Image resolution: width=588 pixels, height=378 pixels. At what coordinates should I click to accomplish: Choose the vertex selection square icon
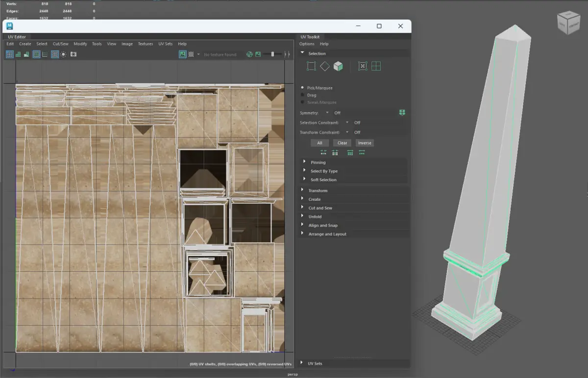(311, 66)
